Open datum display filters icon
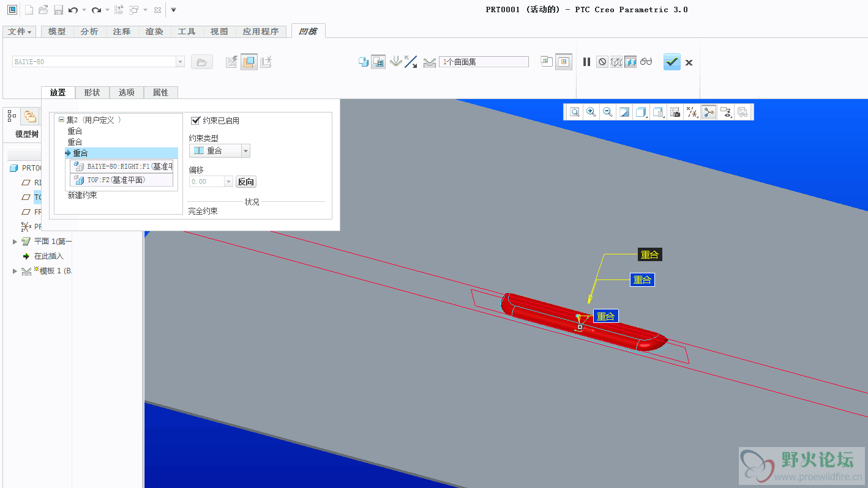Screen dimensions: 868x488 point(692,112)
